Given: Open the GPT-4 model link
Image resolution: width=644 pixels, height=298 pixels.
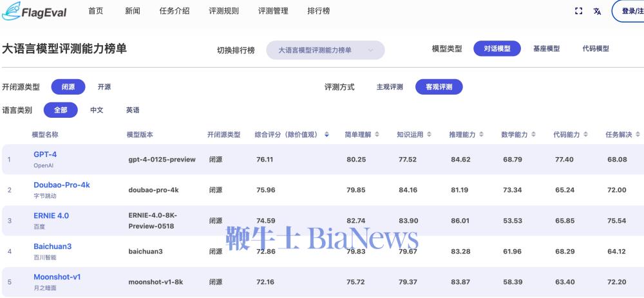Looking at the screenshot, I should [x=45, y=154].
